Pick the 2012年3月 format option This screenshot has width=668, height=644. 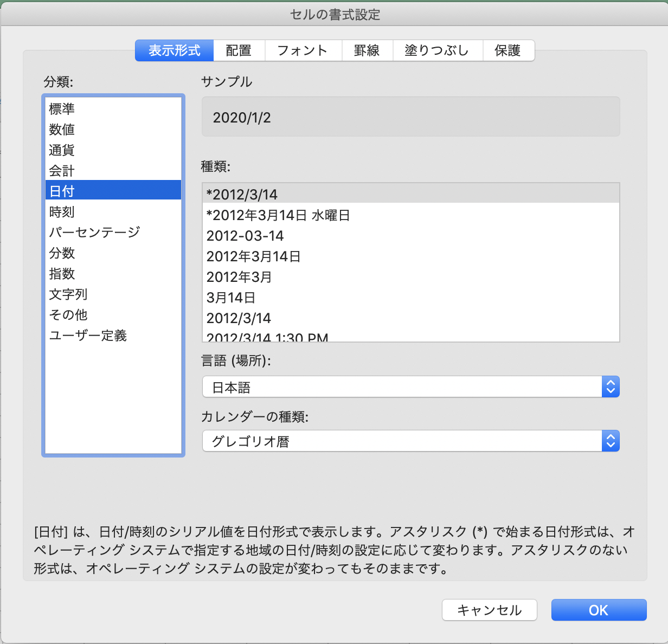(239, 277)
